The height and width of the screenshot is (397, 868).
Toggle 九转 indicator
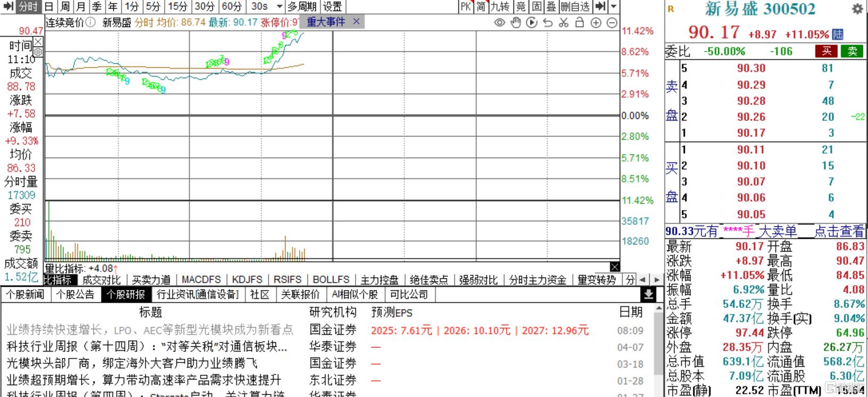coord(500,6)
